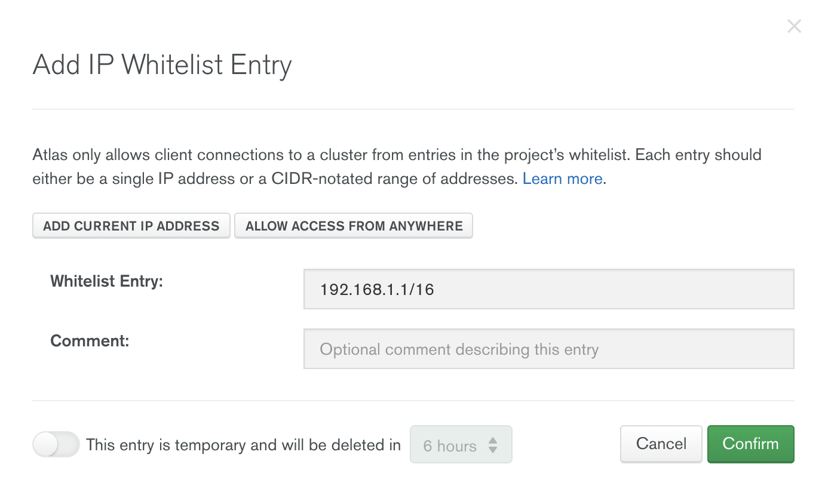Click ADD CURRENT IP ADDRESS
The width and height of the screenshot is (828, 504).
131,226
